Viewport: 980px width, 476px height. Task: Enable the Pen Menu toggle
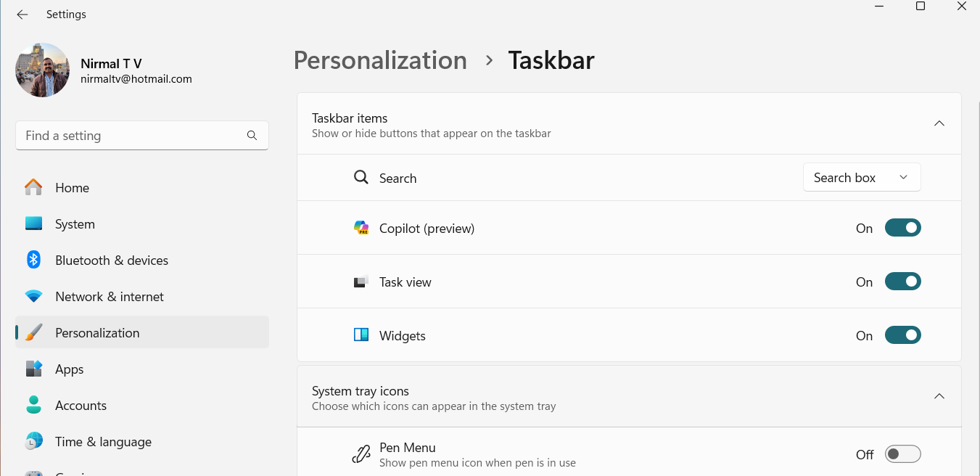tap(903, 454)
